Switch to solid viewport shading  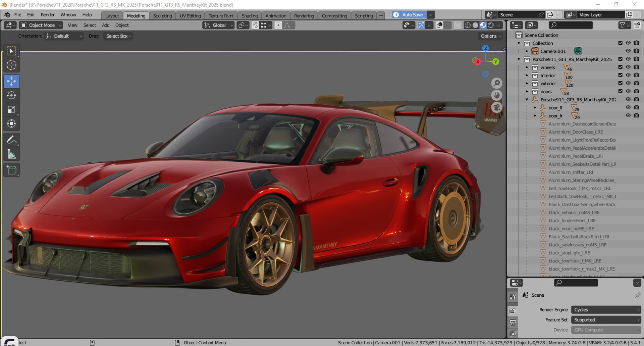coord(475,25)
